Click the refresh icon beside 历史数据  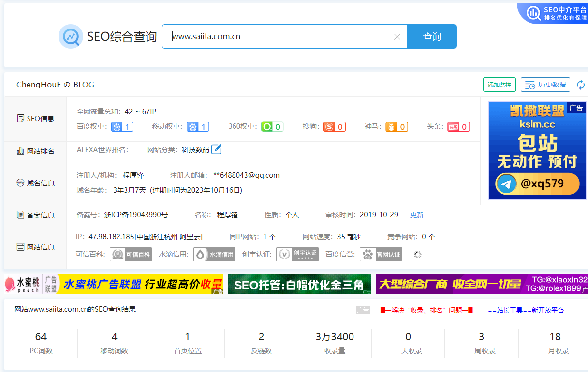pos(581,85)
